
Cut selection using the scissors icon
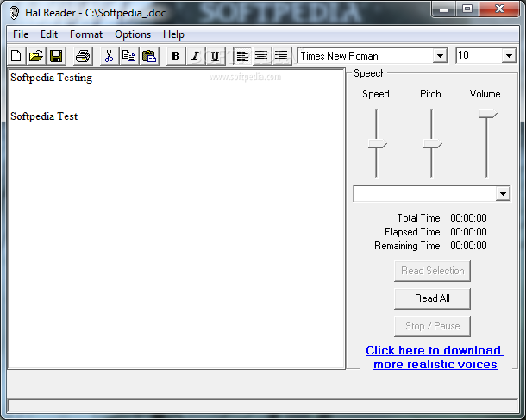coord(109,56)
